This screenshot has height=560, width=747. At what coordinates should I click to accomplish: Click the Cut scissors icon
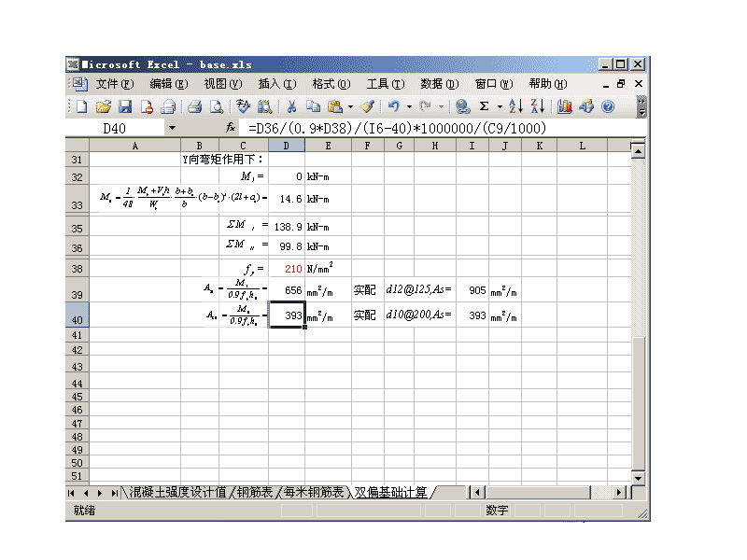pos(291,106)
